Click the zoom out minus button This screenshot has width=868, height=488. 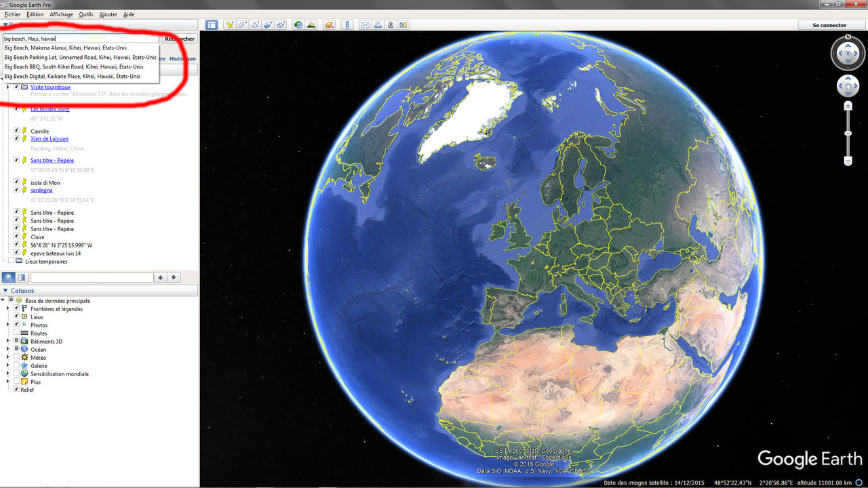coord(848,161)
